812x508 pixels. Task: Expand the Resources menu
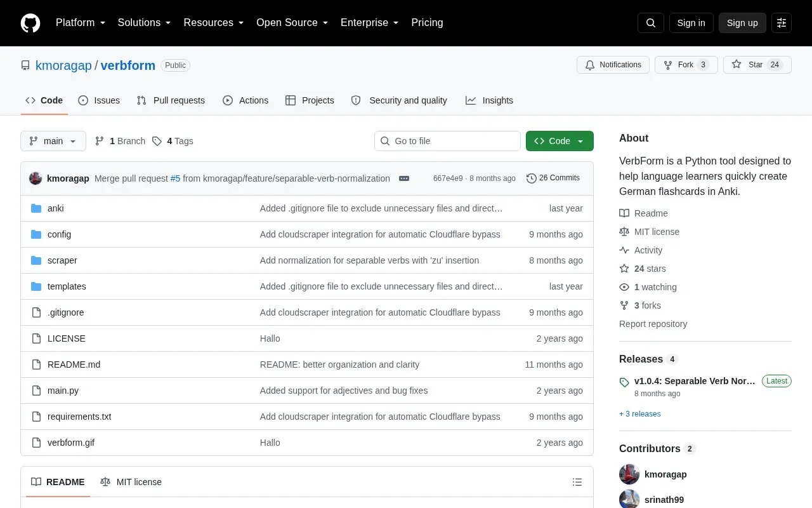coord(214,23)
